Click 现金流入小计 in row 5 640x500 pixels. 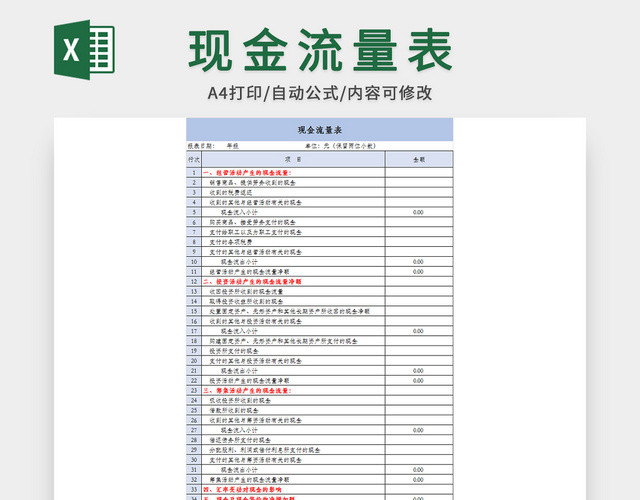pyautogui.click(x=239, y=212)
